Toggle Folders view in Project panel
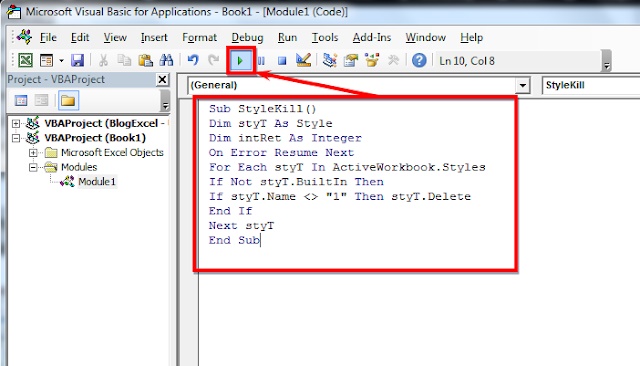The image size is (640, 366). point(68,100)
